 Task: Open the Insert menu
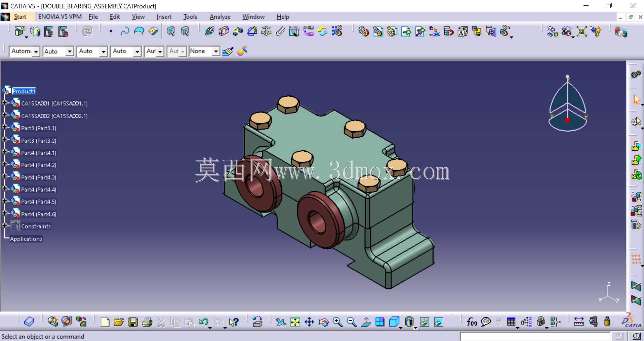(x=164, y=17)
